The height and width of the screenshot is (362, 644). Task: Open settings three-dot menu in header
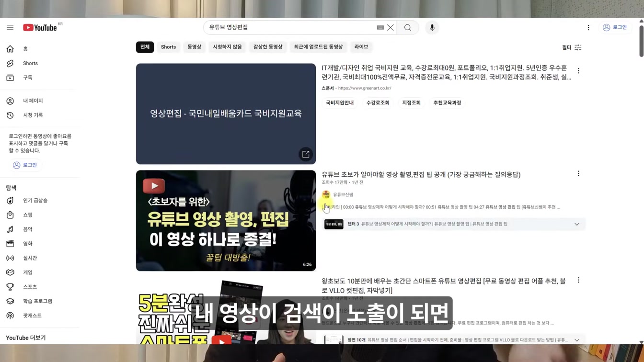(588, 28)
